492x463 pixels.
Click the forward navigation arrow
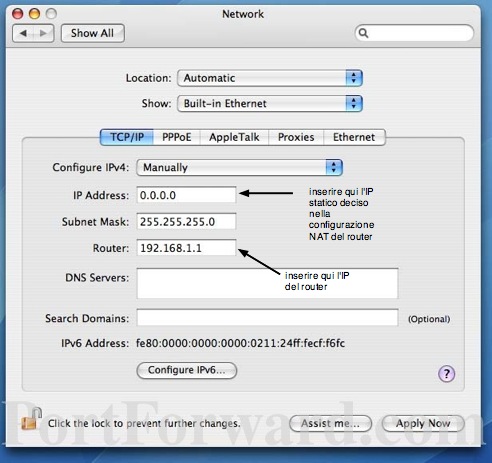(x=43, y=33)
